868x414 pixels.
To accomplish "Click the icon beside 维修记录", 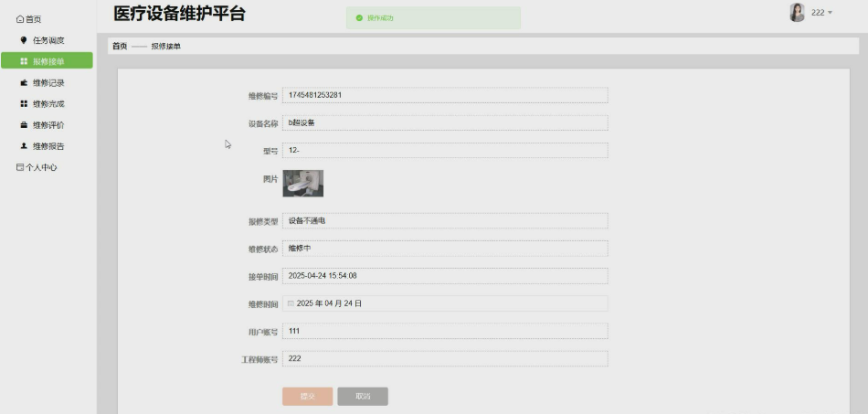I will (24, 83).
